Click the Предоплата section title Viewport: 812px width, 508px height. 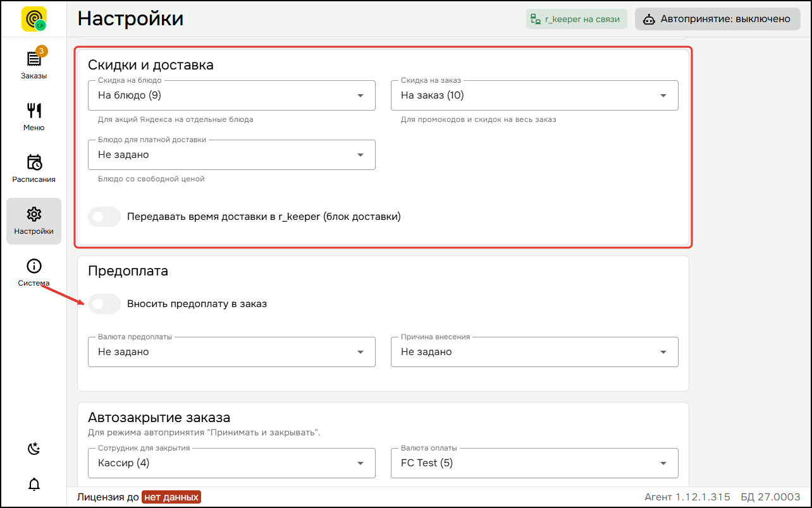[x=128, y=271]
